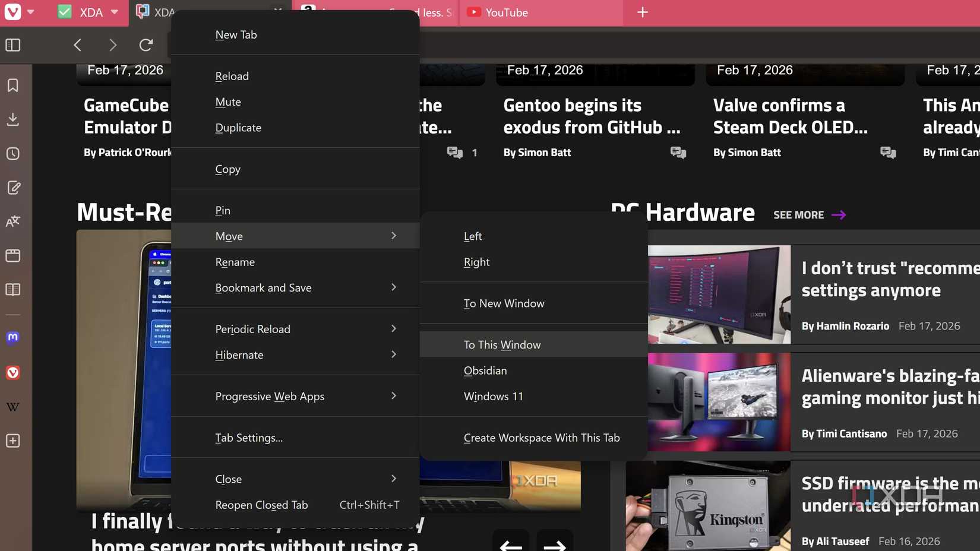The image size is (980, 551).
Task: Open comments on Gentoo article
Action: tap(678, 153)
